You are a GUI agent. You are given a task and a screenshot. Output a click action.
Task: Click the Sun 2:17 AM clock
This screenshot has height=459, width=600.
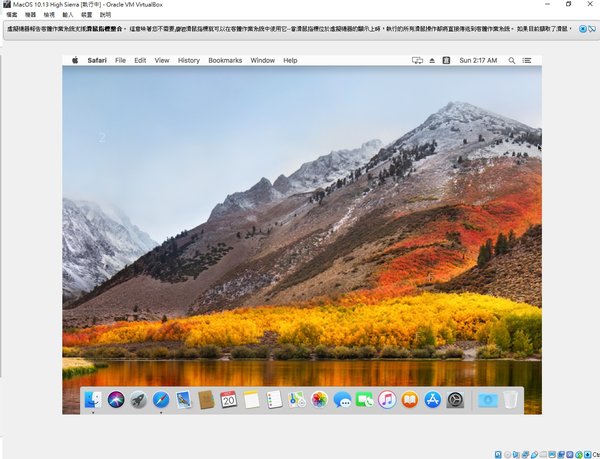[478, 60]
